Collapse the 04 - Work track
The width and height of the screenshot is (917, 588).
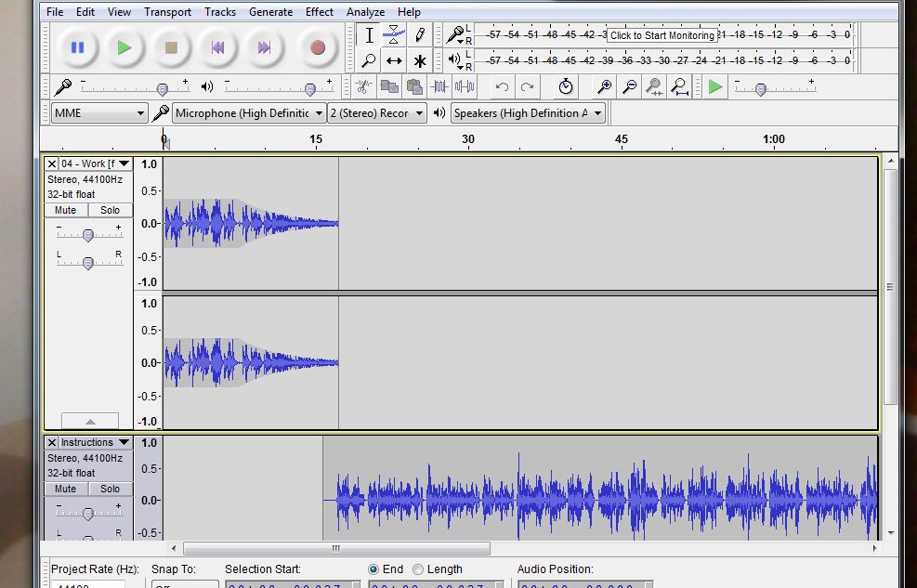pyautogui.click(x=90, y=421)
